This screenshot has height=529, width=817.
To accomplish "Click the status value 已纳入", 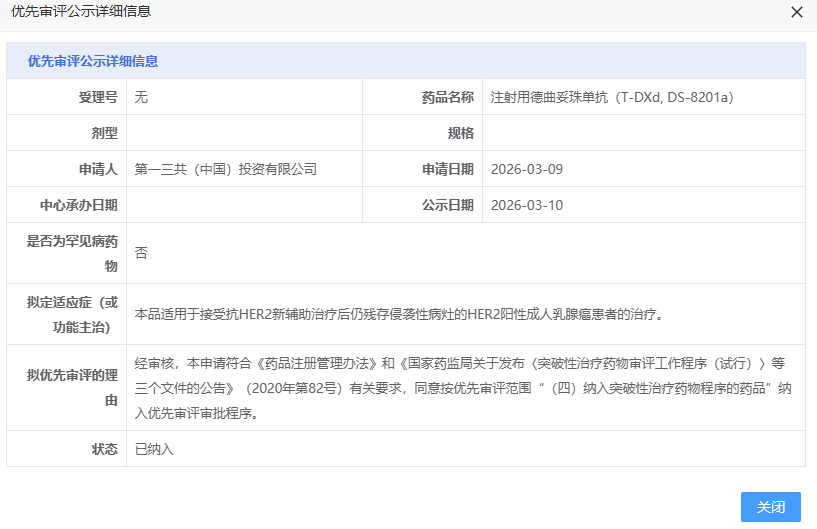I will click(154, 449).
